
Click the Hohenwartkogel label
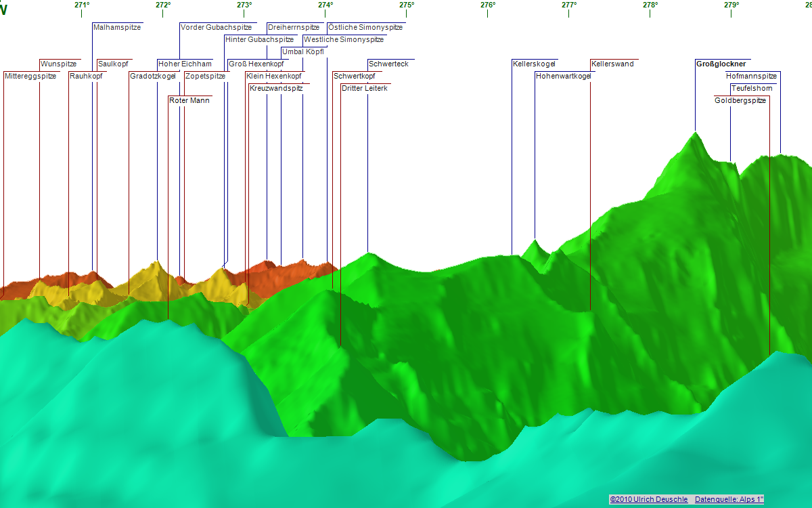click(x=564, y=77)
